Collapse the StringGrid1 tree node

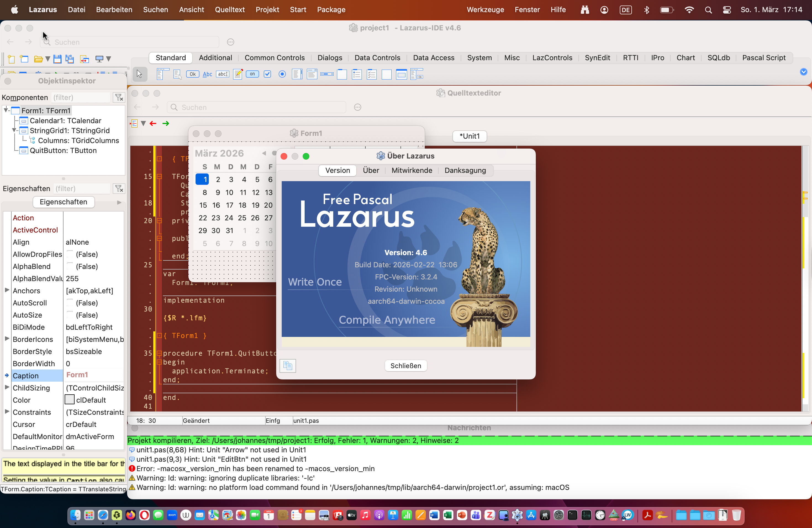pyautogui.click(x=14, y=130)
